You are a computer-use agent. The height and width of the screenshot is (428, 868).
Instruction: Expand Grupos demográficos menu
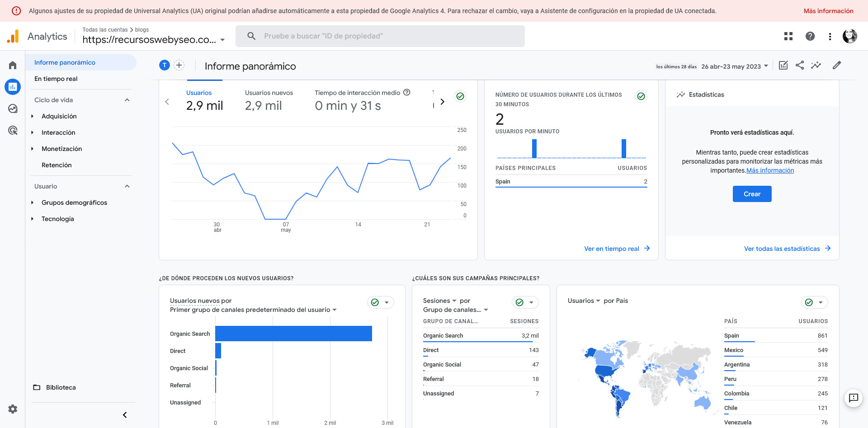[x=33, y=202]
